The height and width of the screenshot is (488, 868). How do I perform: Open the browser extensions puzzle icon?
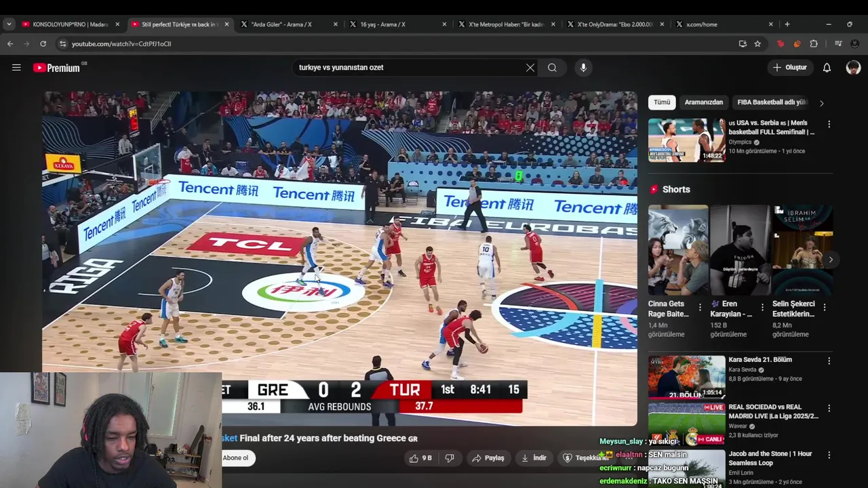(814, 43)
